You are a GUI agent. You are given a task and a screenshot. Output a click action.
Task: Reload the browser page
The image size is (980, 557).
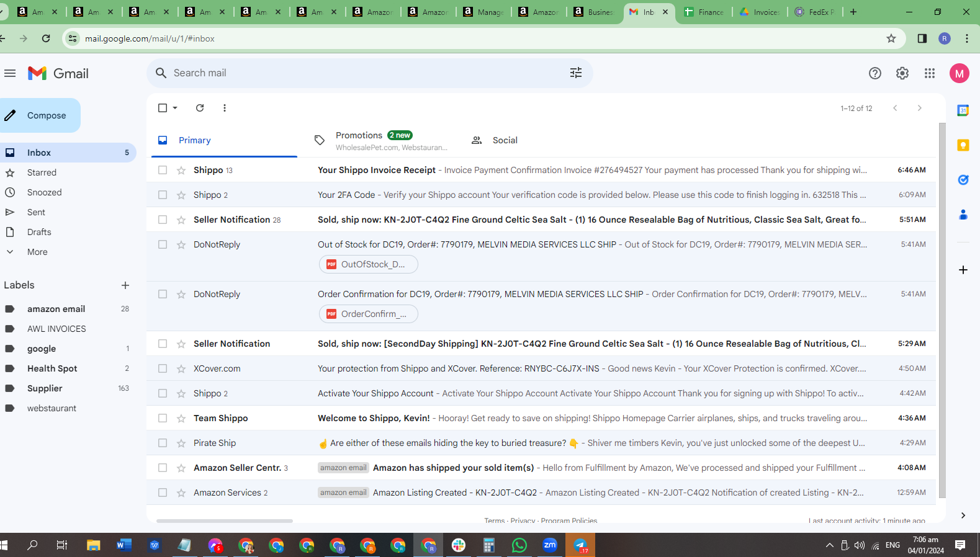click(46, 38)
